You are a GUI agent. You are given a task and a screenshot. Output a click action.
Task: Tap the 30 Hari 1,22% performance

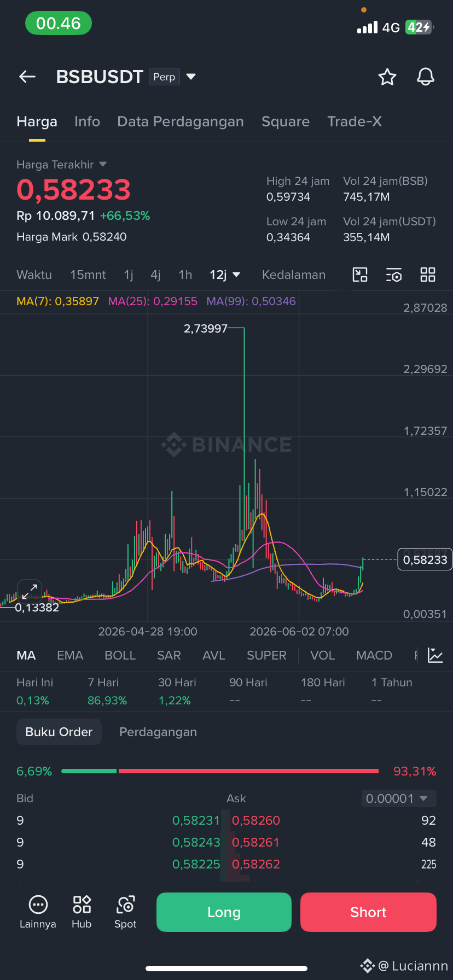[x=177, y=691]
